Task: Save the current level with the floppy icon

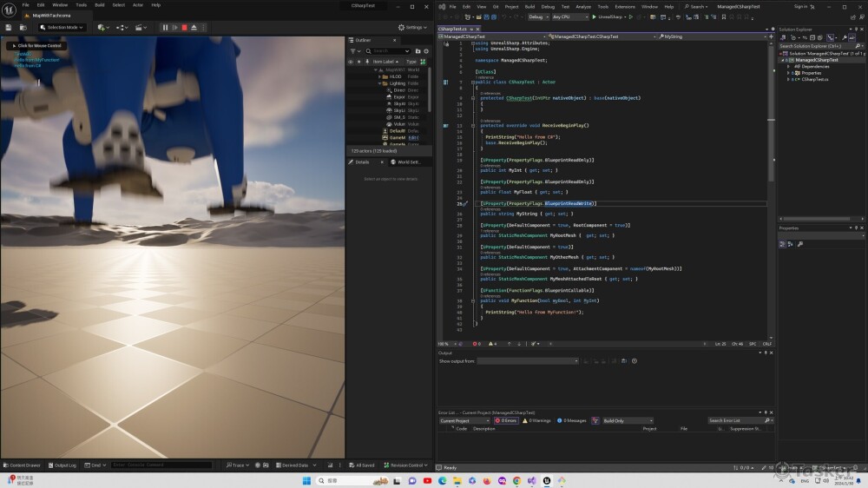Action: [9, 27]
